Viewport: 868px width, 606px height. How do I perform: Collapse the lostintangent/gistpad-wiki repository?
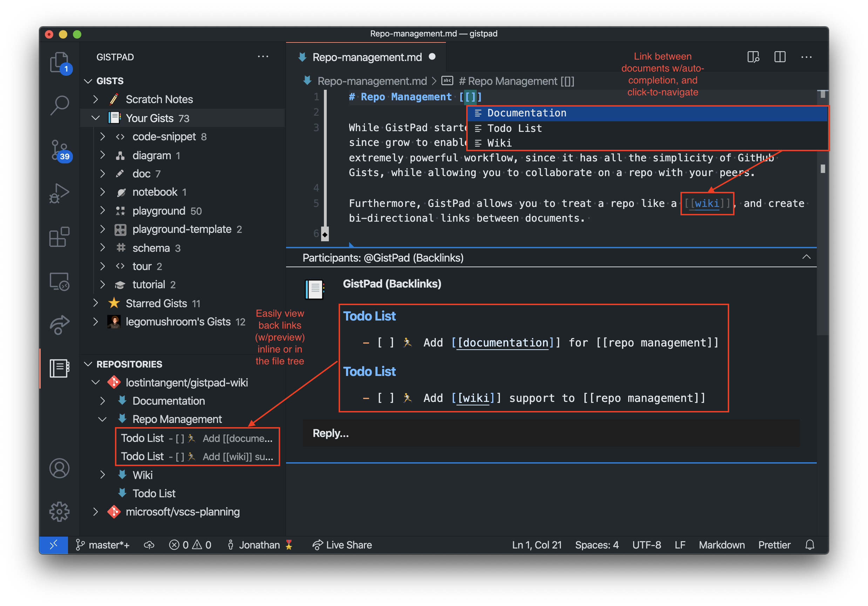click(x=95, y=383)
